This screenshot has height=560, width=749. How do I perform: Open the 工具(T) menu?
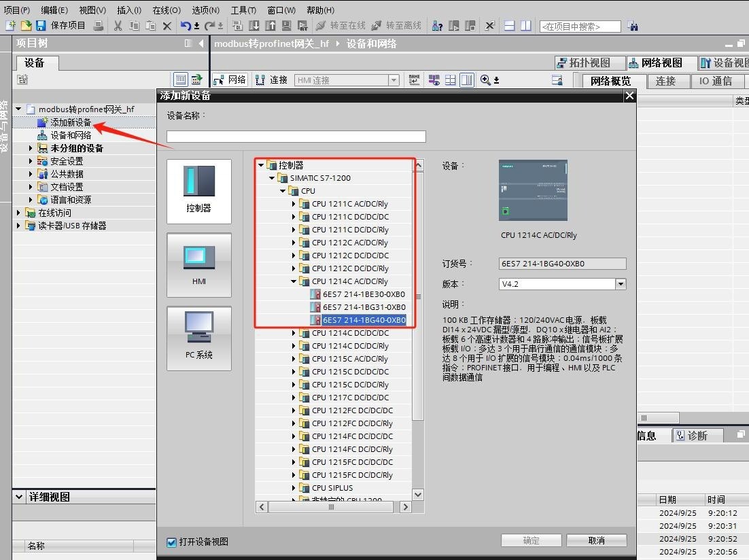point(243,10)
